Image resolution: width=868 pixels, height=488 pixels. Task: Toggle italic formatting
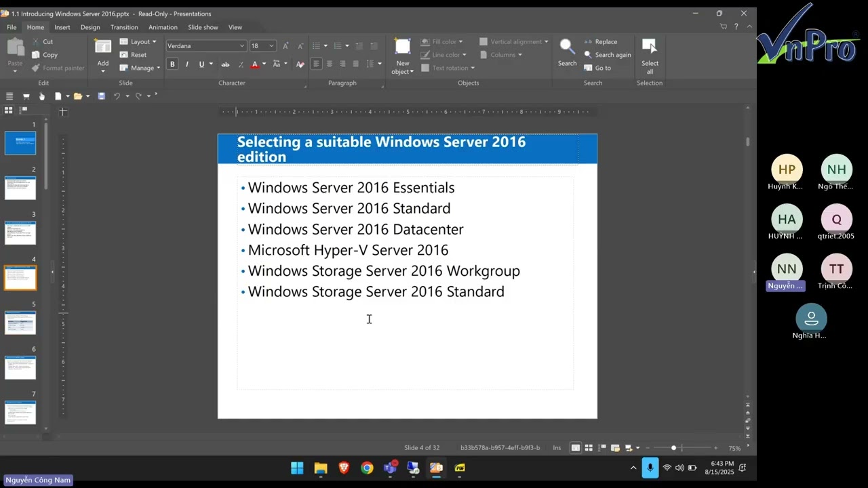(186, 64)
